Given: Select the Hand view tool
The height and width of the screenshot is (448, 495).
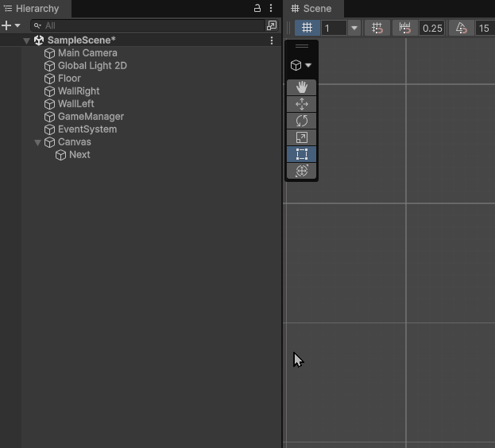Looking at the screenshot, I should coord(301,87).
